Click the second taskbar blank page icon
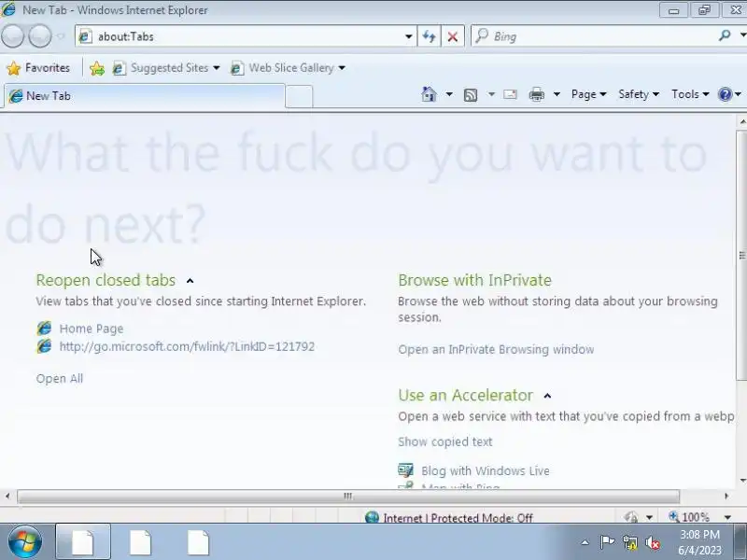Viewport: 747px width, 560px height. tap(140, 542)
